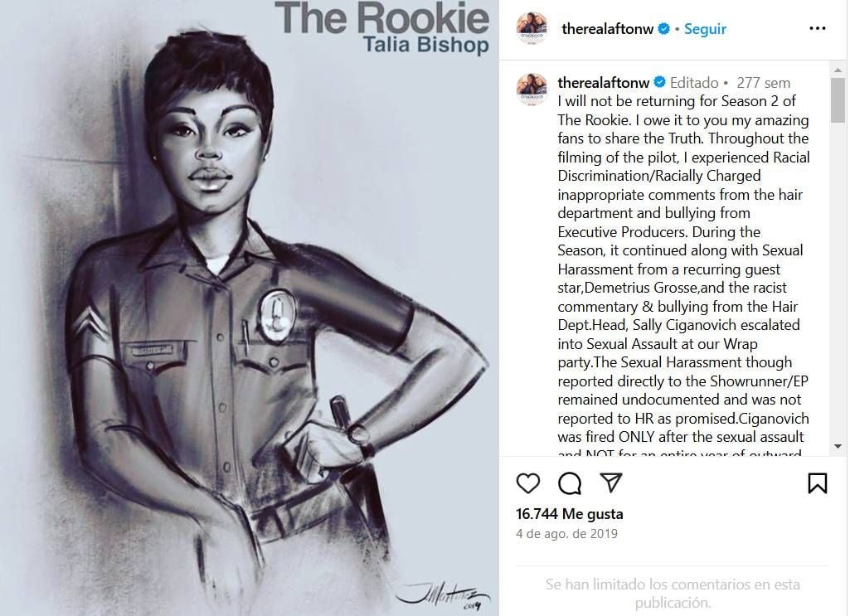
Task: Open therealaftonw profile from header username
Action: [x=607, y=29]
